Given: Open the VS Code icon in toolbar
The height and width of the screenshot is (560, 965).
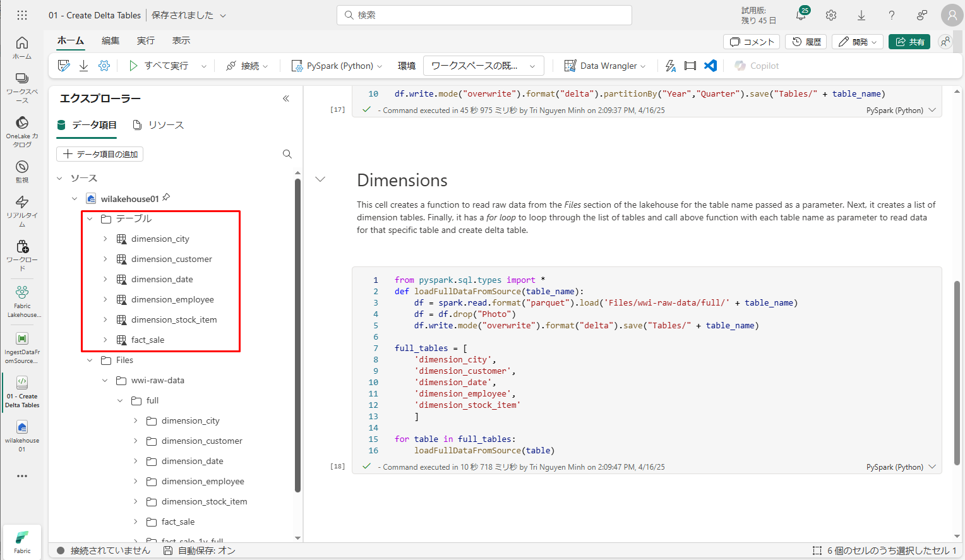Looking at the screenshot, I should (x=710, y=66).
